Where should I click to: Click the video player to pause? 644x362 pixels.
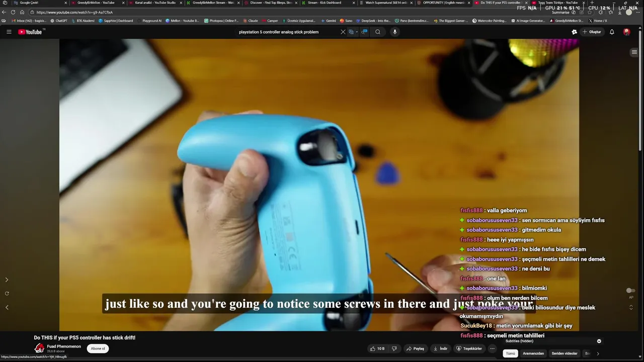click(319, 185)
